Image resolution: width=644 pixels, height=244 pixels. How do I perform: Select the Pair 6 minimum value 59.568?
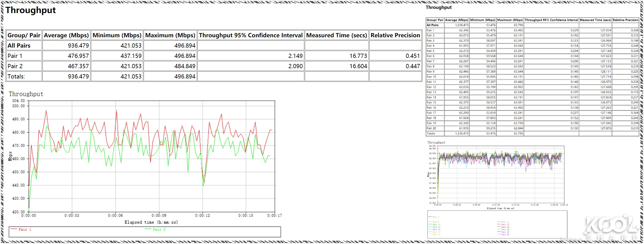click(491, 56)
